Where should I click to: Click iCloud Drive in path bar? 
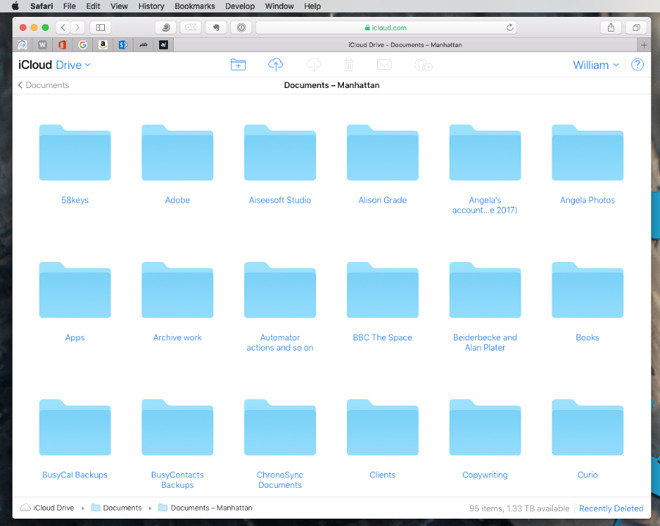[47, 508]
